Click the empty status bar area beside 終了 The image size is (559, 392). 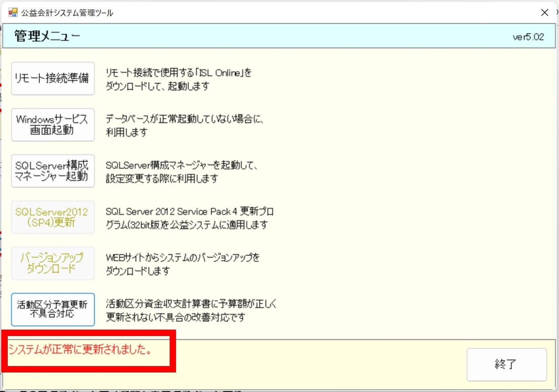(319, 364)
